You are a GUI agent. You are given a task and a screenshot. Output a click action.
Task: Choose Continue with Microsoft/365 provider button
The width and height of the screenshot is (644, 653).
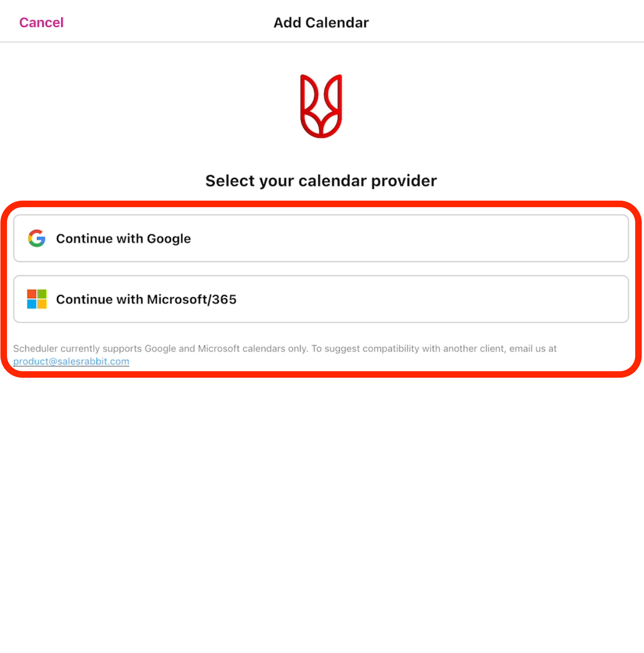point(321,299)
